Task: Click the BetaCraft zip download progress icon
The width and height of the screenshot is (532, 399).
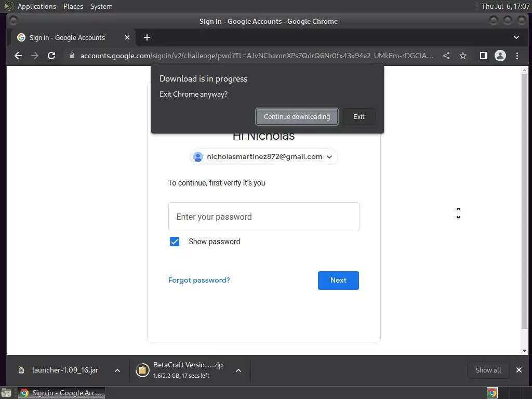Action: [x=142, y=370]
